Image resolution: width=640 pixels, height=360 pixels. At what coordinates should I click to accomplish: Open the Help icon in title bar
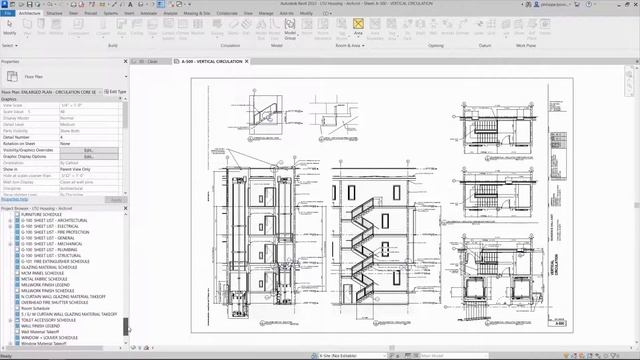pyautogui.click(x=589, y=4)
